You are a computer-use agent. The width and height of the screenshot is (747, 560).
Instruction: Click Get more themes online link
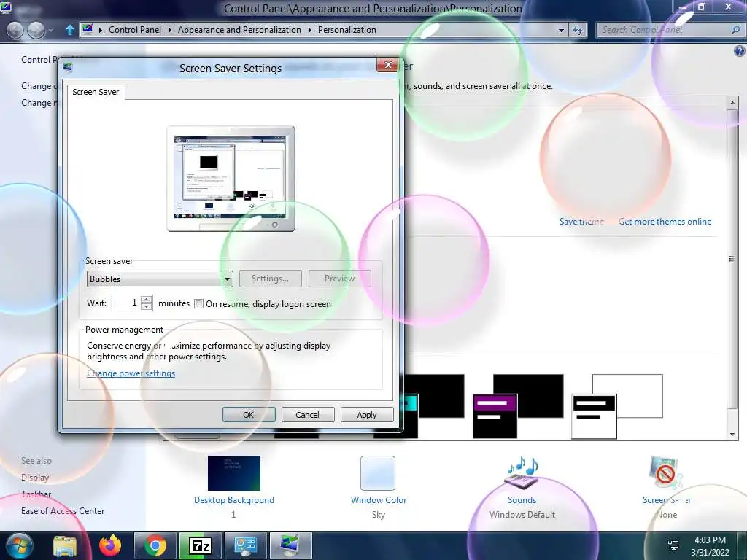click(x=665, y=222)
